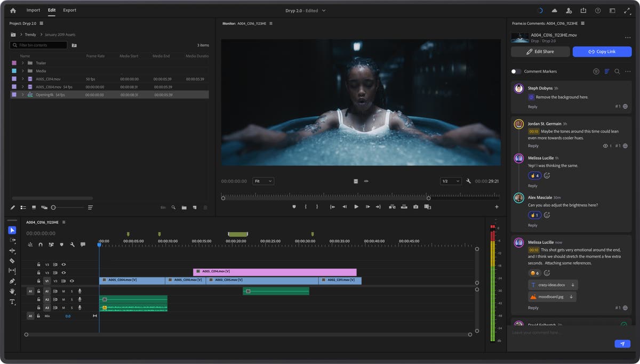Click the Filter bin contents search field
This screenshot has height=364, width=640.
coord(38,45)
